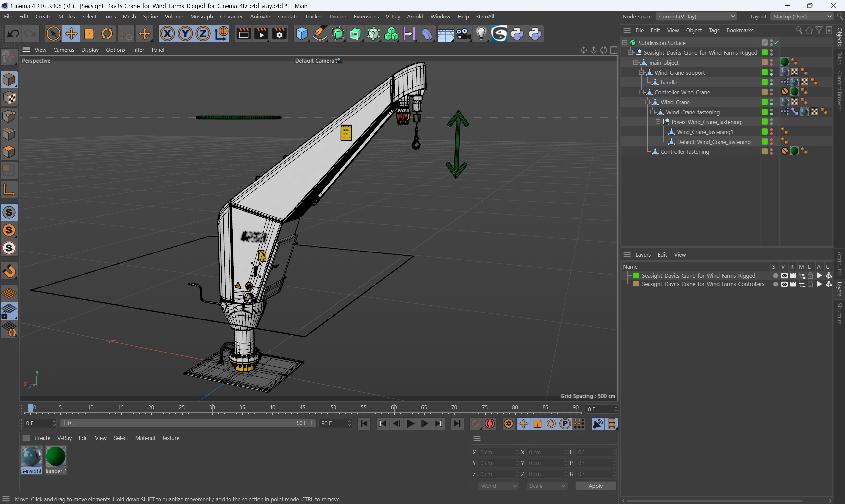Click the Undo arrow icon

(13, 34)
